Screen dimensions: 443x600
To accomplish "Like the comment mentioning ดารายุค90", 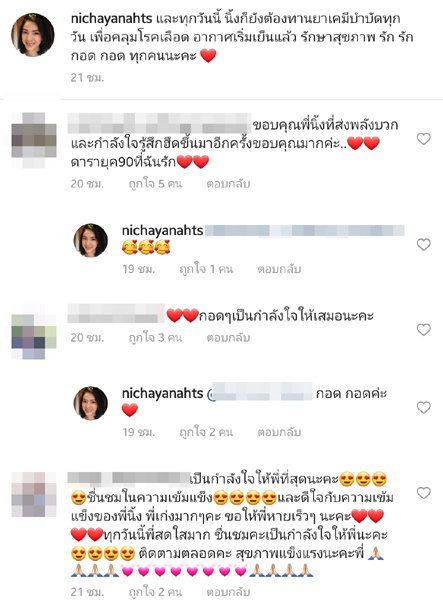I will click(x=423, y=139).
